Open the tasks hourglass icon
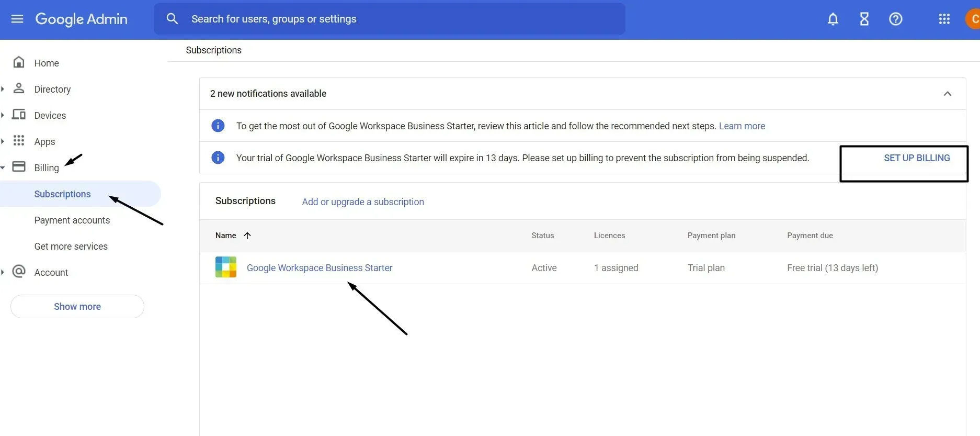Screen dimensions: 980x436 click(x=864, y=19)
